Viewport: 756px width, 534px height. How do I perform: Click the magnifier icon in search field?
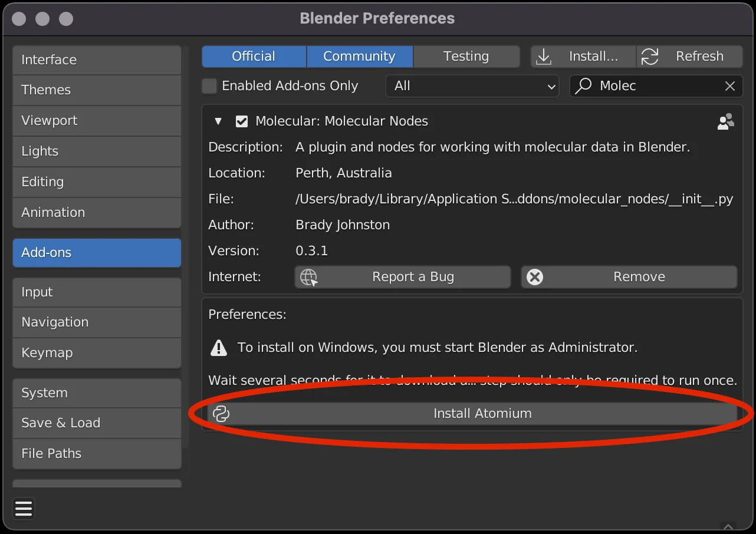tap(583, 86)
